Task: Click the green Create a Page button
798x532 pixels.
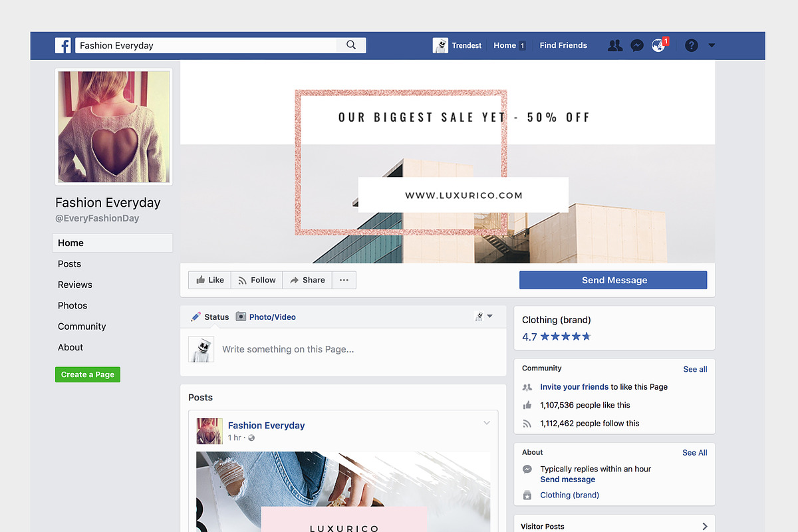Action: click(88, 374)
